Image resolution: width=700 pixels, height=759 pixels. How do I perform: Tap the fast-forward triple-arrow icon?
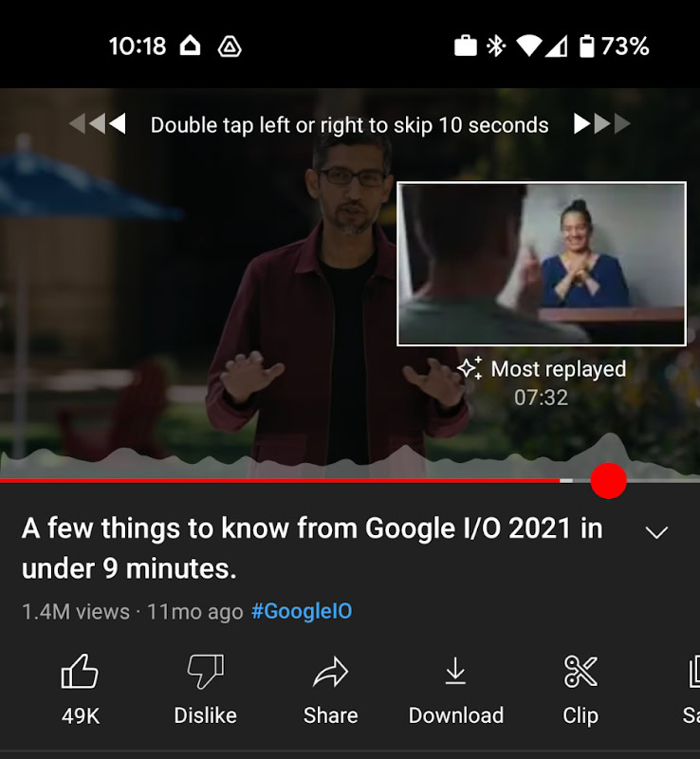pos(601,124)
